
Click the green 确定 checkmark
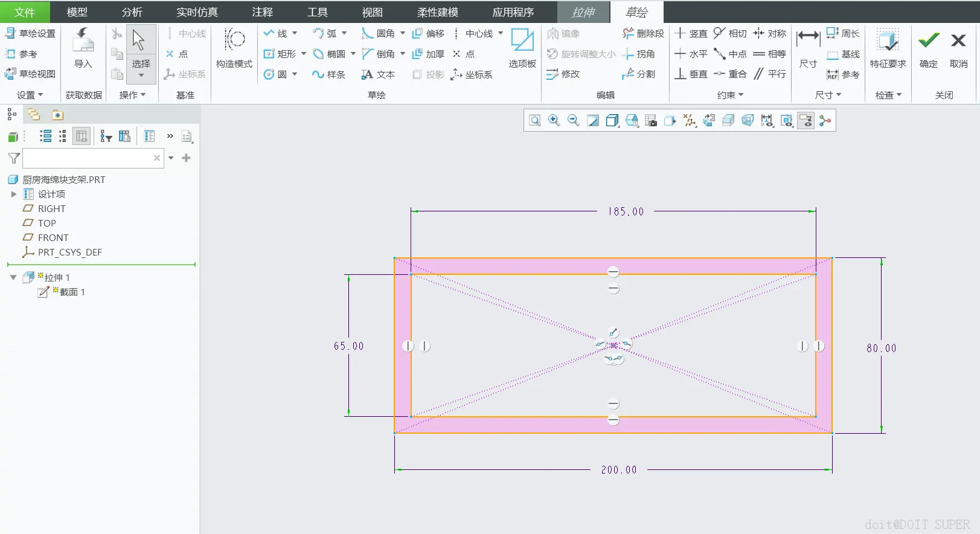(928, 48)
